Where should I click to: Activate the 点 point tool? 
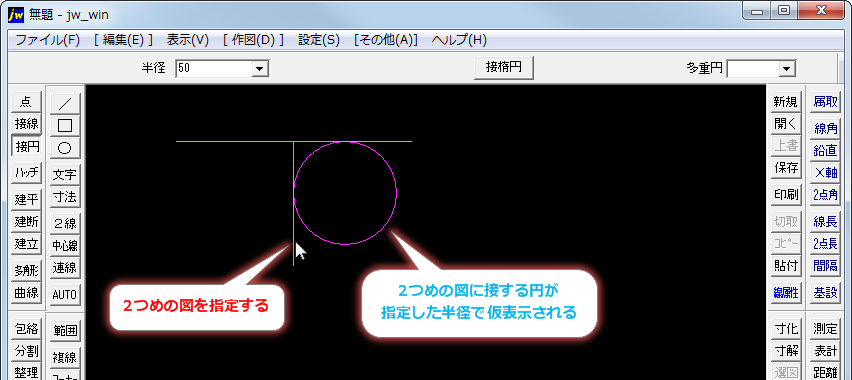click(26, 101)
